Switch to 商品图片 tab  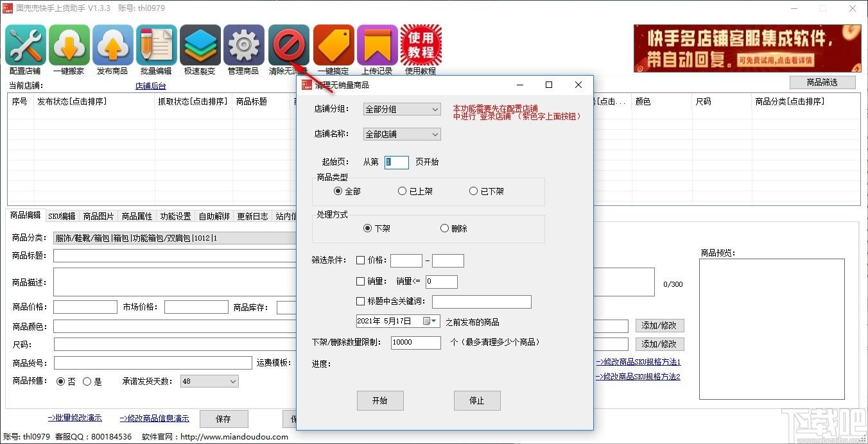[98, 216]
